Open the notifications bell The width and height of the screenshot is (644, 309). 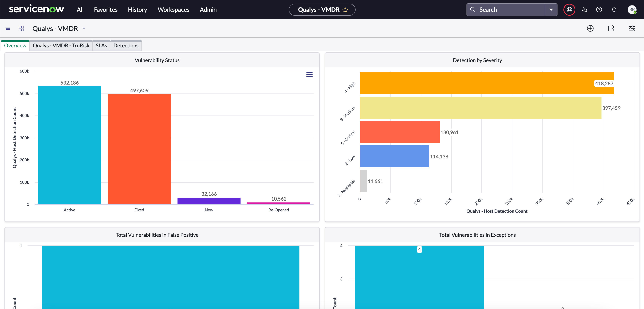614,10
